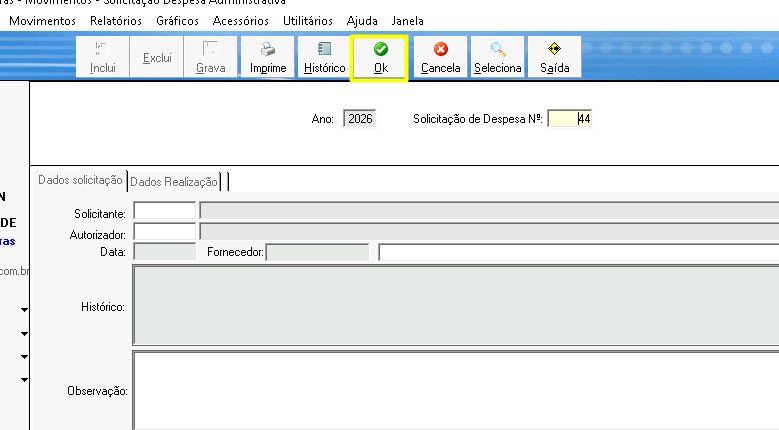Open the Gráficos menu
Image resolution: width=779 pixels, height=430 pixels.
178,20
